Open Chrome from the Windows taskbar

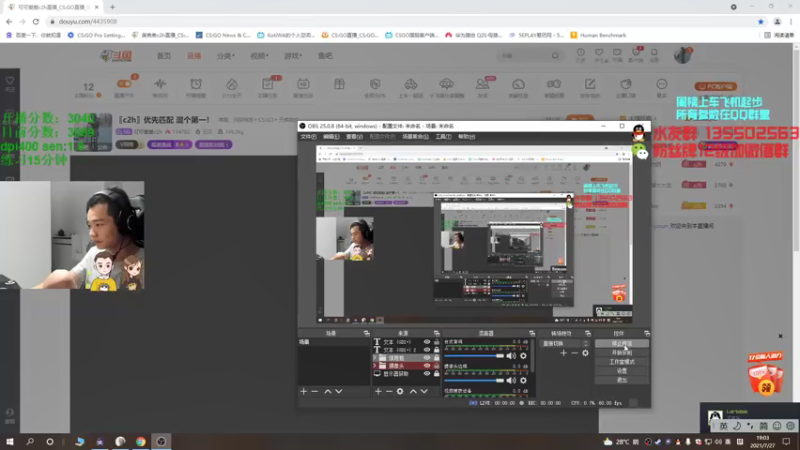click(x=140, y=441)
